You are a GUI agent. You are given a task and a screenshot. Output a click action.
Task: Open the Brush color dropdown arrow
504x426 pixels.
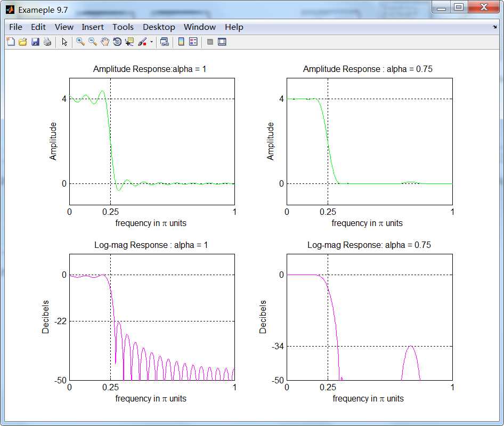[x=151, y=42]
